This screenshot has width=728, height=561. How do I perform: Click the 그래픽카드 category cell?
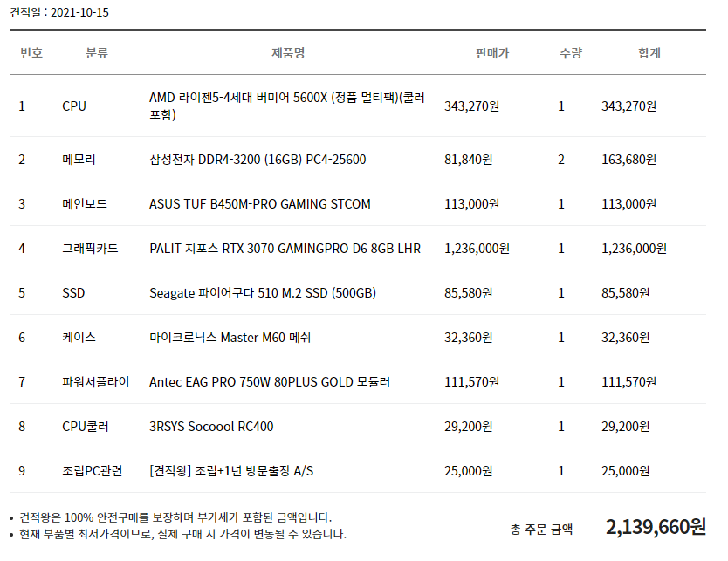90,249
